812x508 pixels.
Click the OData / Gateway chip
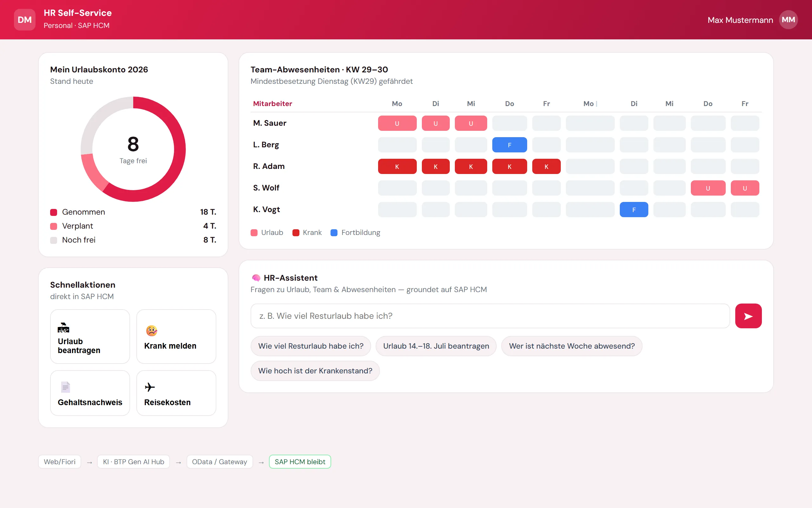click(x=219, y=461)
